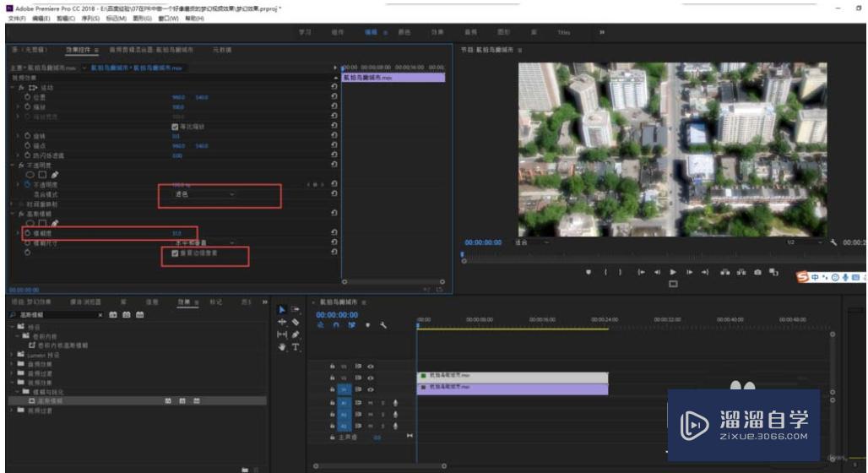
Task: Toggle eye visibility of top video track
Action: tap(371, 366)
